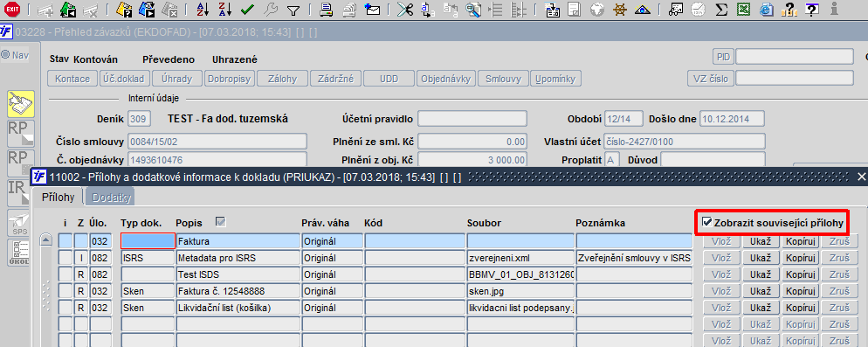The height and width of the screenshot is (347, 868).
Task: Click the Účetní pravidlo input field
Action: click(x=472, y=119)
